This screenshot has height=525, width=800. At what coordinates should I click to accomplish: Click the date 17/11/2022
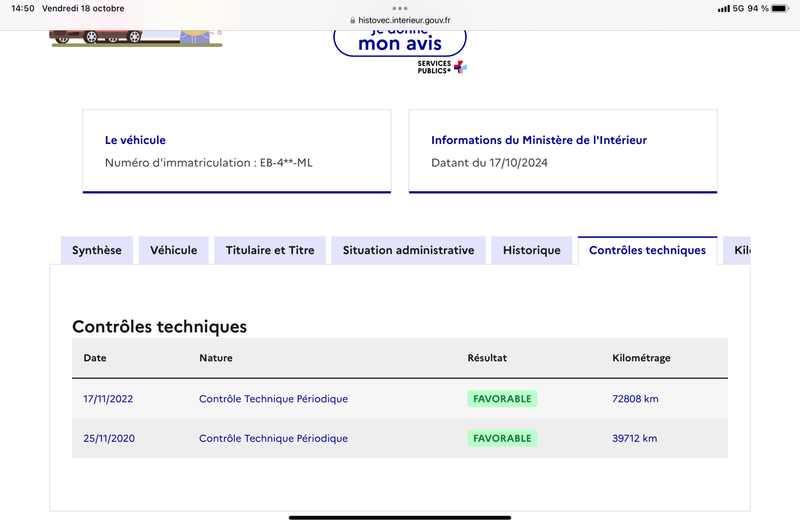coord(108,399)
